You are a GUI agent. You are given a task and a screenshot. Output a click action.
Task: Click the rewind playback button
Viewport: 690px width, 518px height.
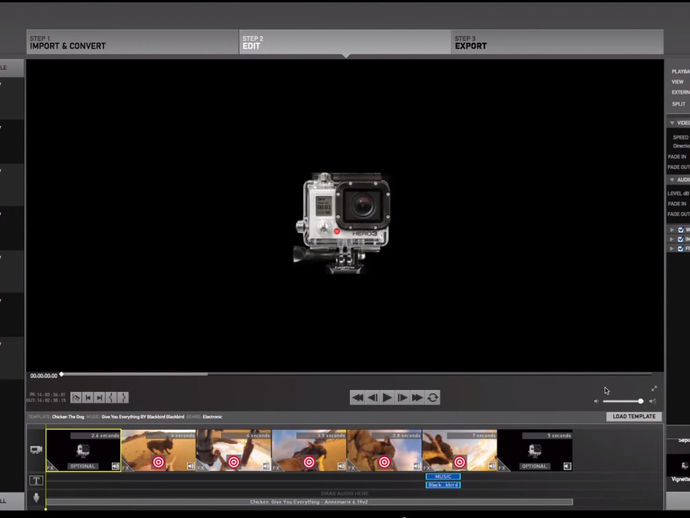click(x=358, y=398)
